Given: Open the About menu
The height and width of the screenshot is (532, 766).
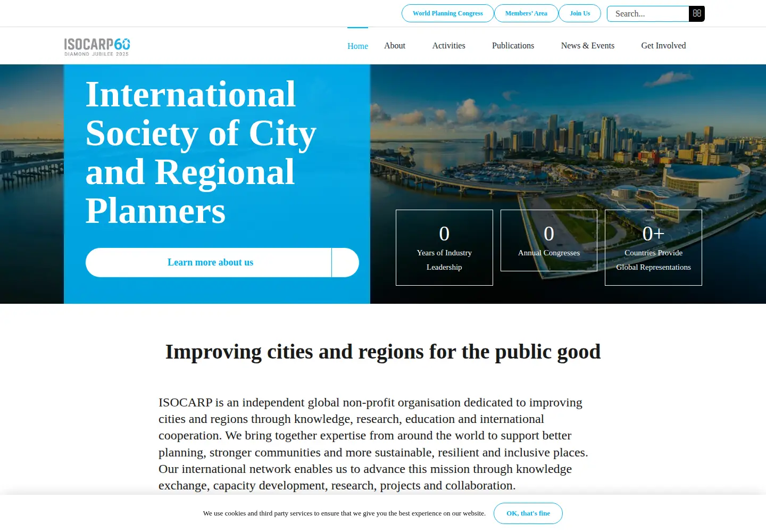Looking at the screenshot, I should (x=395, y=46).
